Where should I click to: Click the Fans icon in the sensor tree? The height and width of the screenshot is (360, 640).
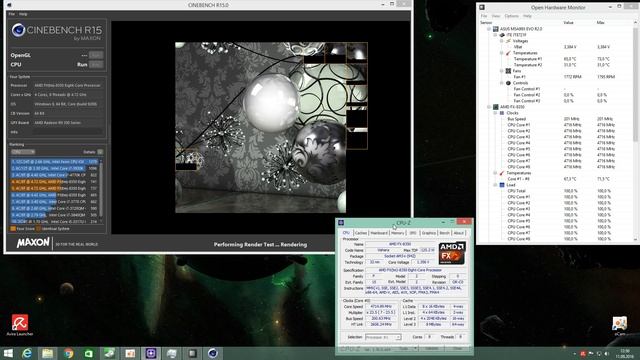point(508,71)
